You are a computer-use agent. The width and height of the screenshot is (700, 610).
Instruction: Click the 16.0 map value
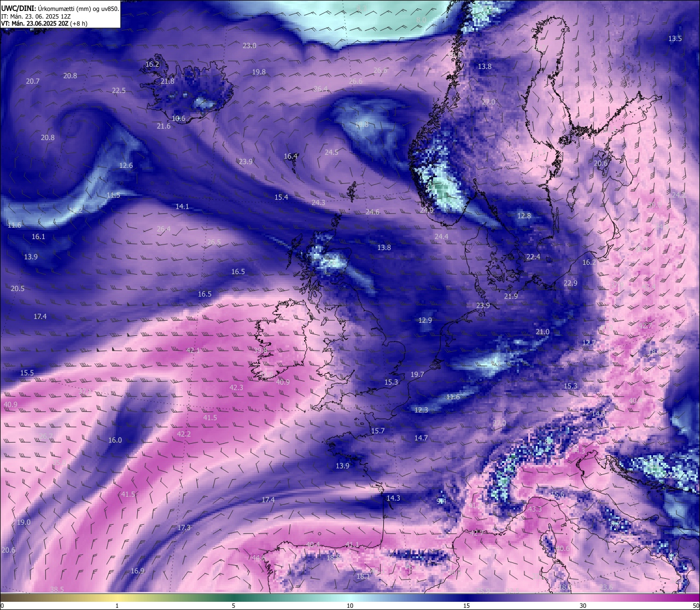[x=115, y=440]
